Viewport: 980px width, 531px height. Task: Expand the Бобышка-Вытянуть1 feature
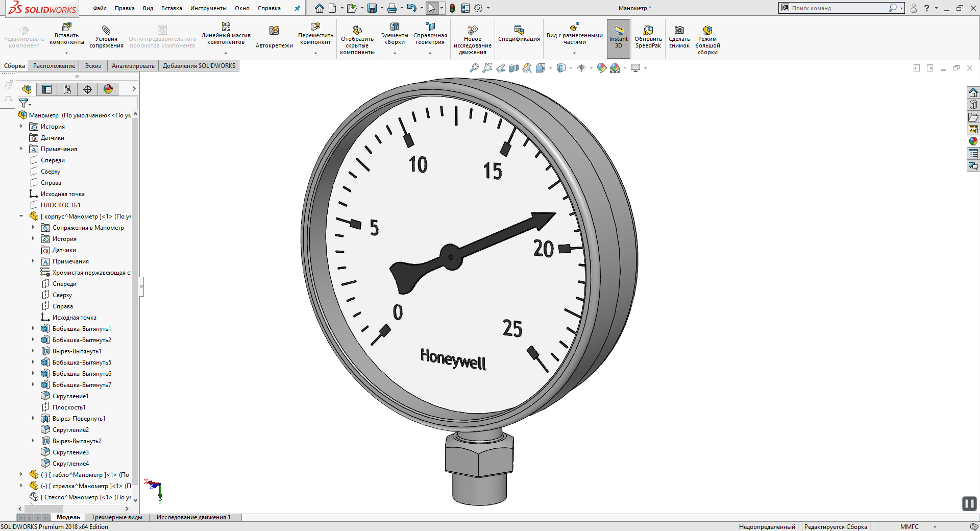point(33,329)
